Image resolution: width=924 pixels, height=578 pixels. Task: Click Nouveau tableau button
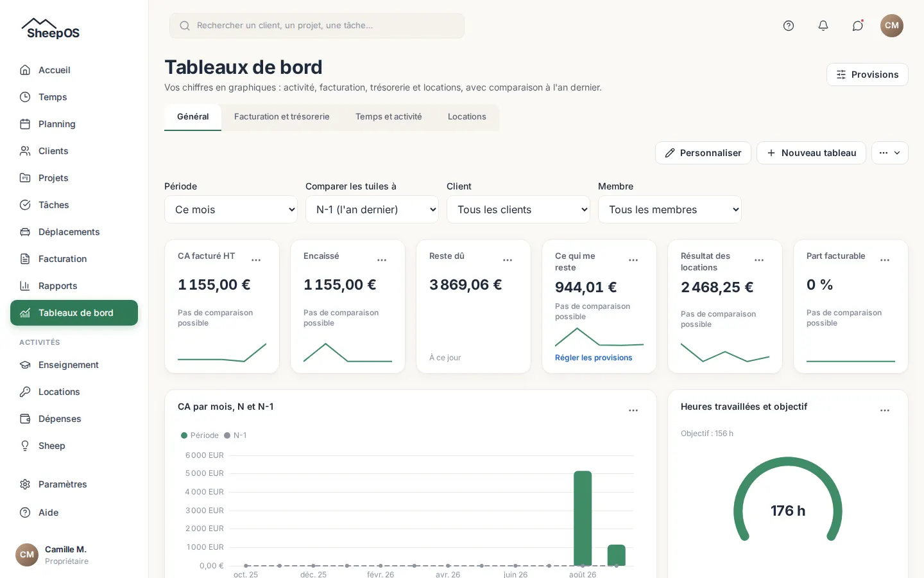811,153
